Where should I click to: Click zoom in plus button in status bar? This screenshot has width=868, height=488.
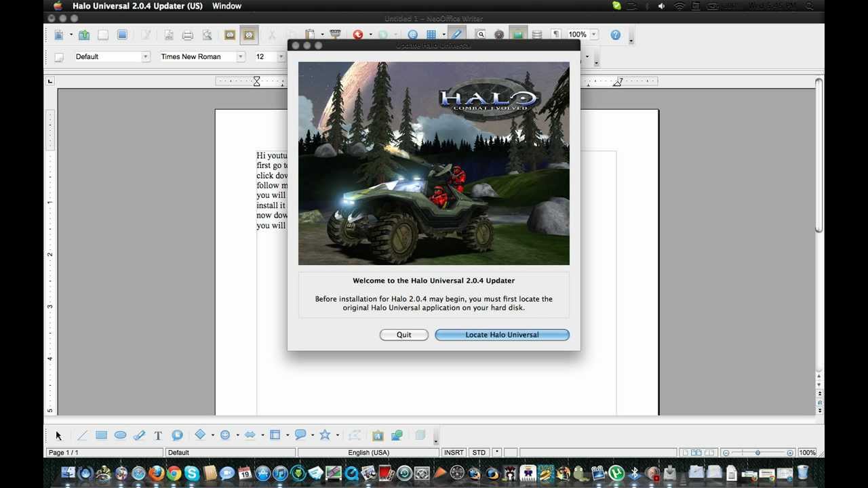tap(790, 453)
